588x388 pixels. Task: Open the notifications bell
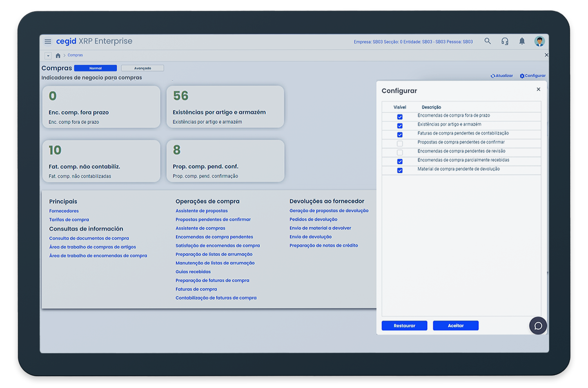pos(522,41)
